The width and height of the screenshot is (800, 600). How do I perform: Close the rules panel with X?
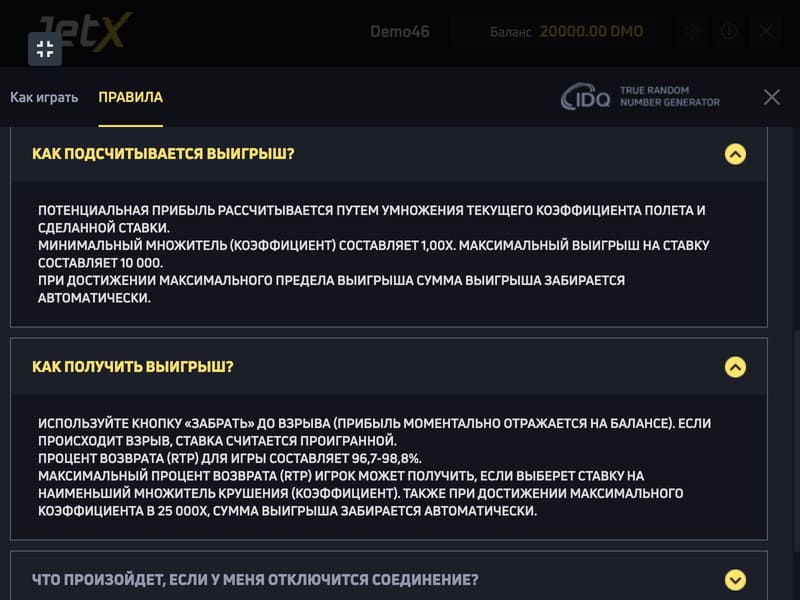coord(771,97)
